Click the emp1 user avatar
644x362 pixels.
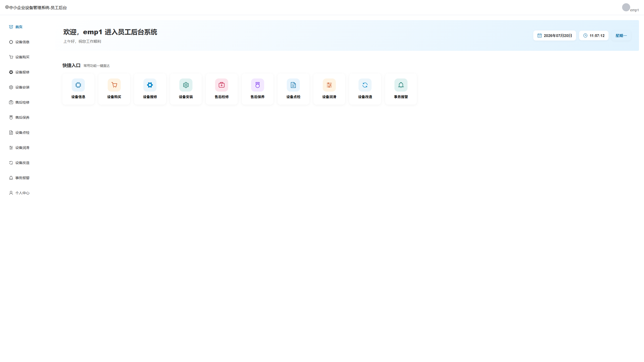(x=626, y=7)
